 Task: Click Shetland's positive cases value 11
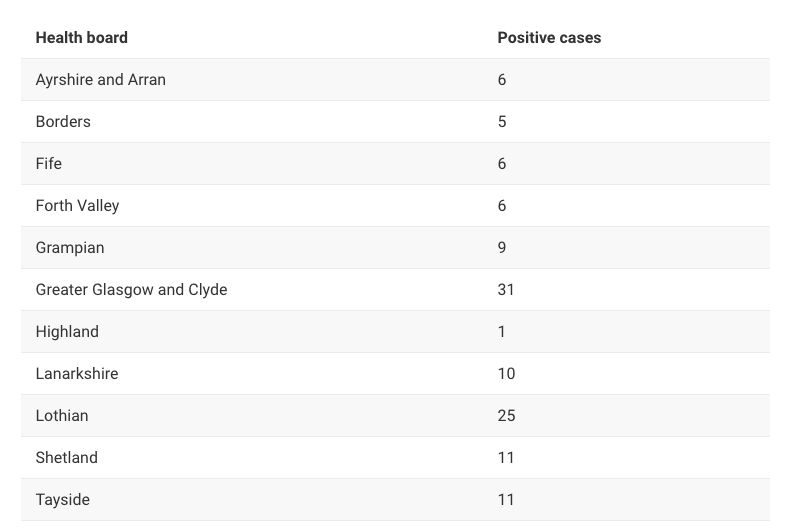coord(506,458)
